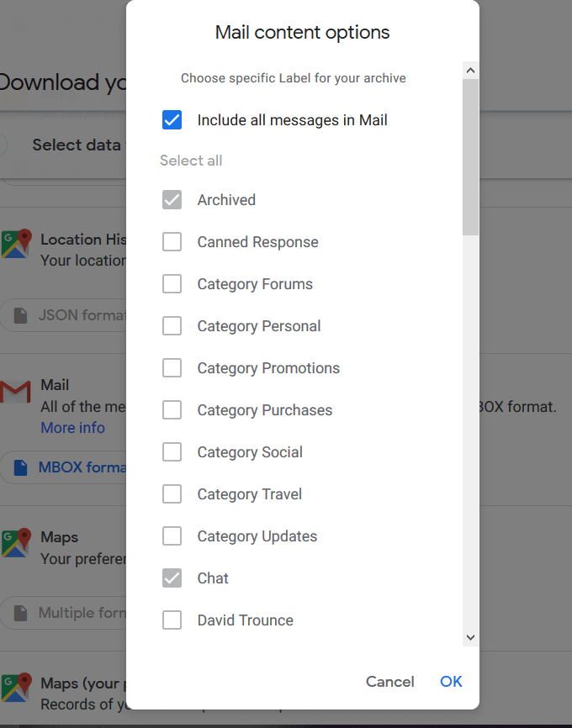Toggle Include all messages in Mail checkbox
This screenshot has width=572, height=728.
point(172,119)
